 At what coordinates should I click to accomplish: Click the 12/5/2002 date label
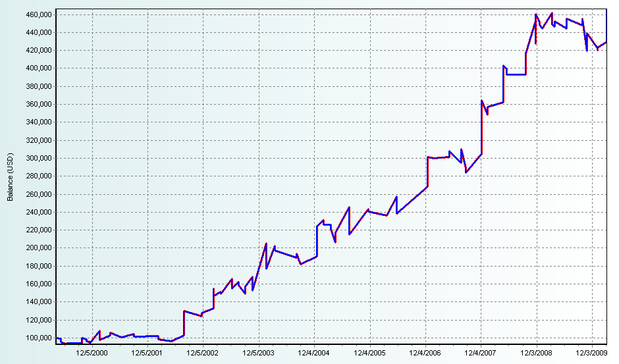203,353
